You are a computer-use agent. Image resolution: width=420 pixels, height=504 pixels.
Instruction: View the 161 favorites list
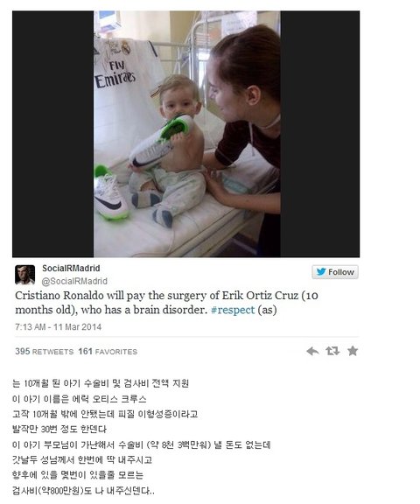coord(108,352)
